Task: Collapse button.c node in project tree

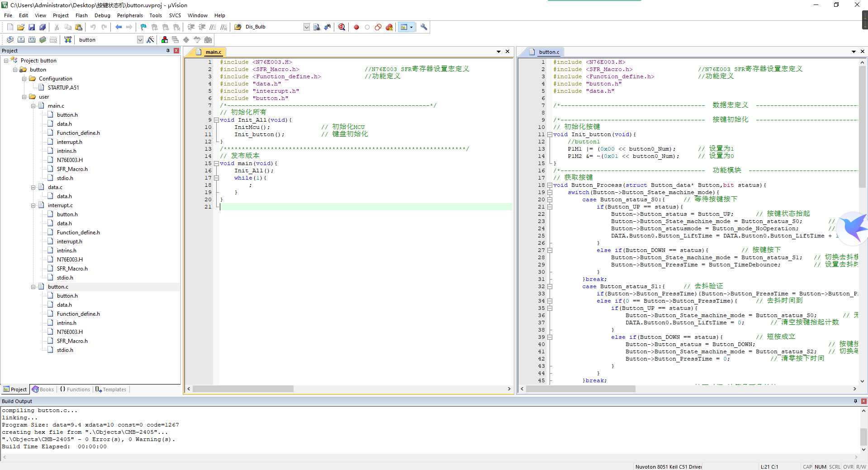Action: tap(33, 287)
